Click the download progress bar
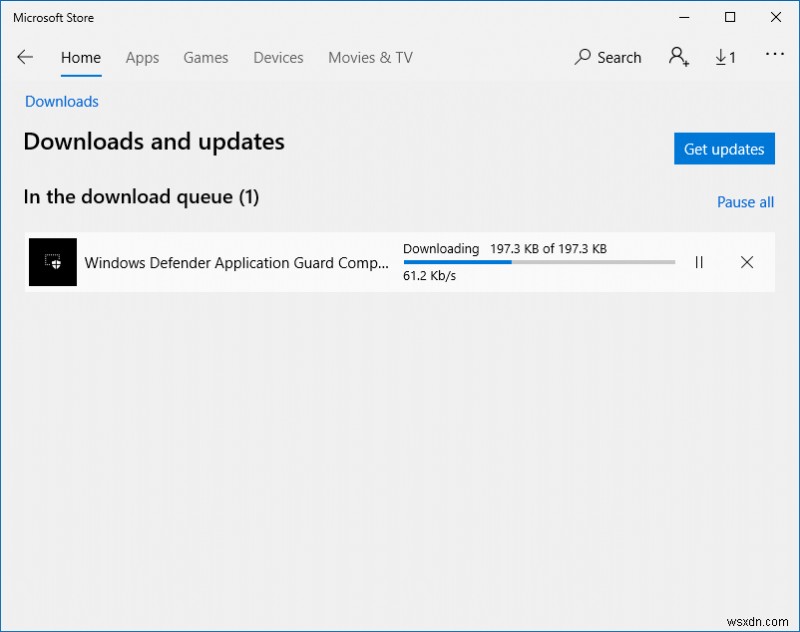The image size is (800, 632). (x=538, y=263)
